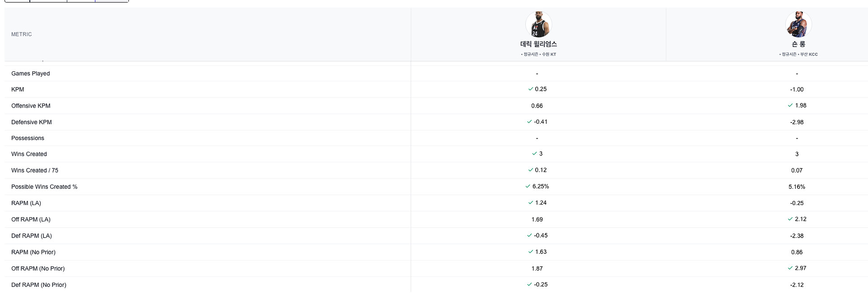Screen dimensions: 868x294
Task: Click the green checkmark beside KPM 0.25
Action: click(531, 89)
